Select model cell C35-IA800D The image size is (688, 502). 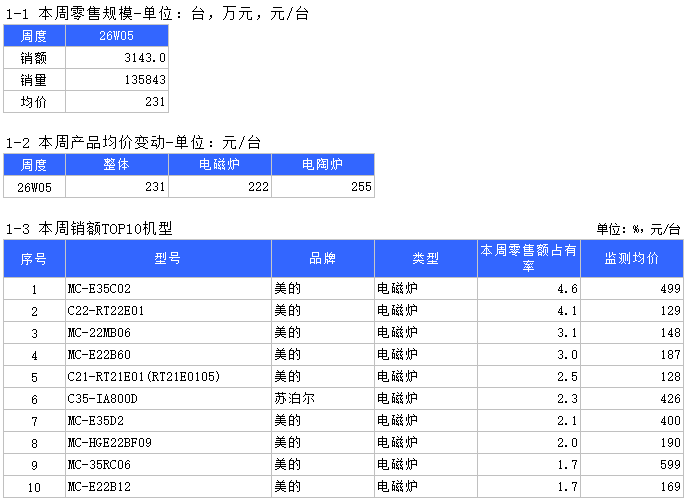[x=168, y=399]
